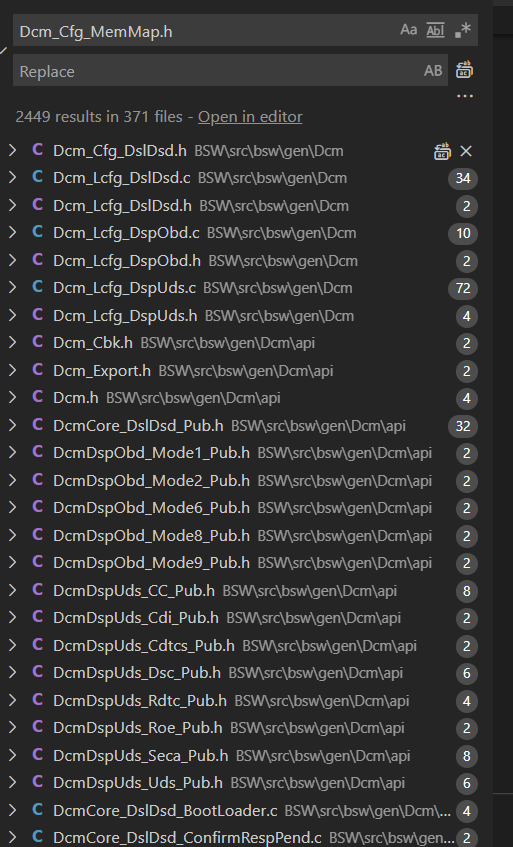This screenshot has height=847, width=513.
Task: Toggle Match Case in search box
Action: click(x=408, y=30)
